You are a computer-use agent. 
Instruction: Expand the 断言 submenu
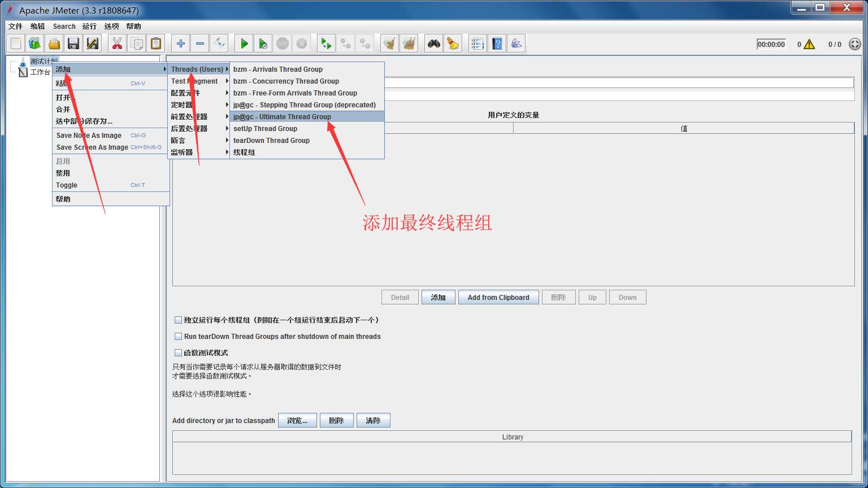coord(199,141)
